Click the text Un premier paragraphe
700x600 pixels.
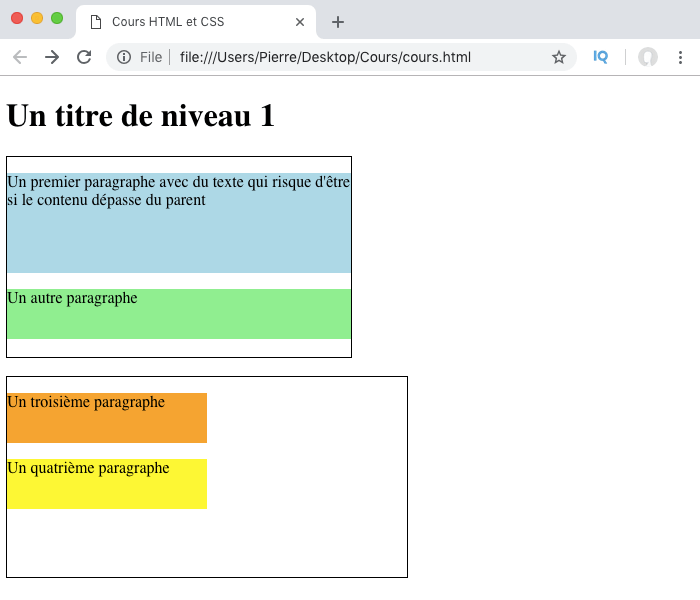pos(81,182)
